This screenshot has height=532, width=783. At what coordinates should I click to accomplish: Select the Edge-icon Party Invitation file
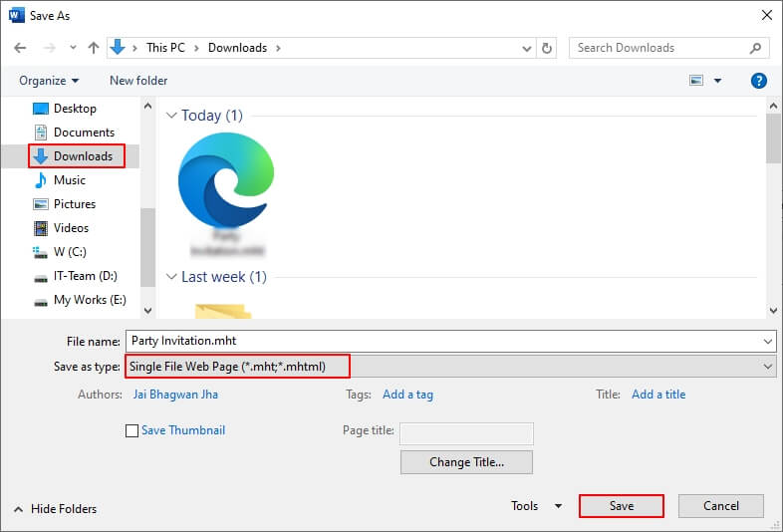(226, 194)
